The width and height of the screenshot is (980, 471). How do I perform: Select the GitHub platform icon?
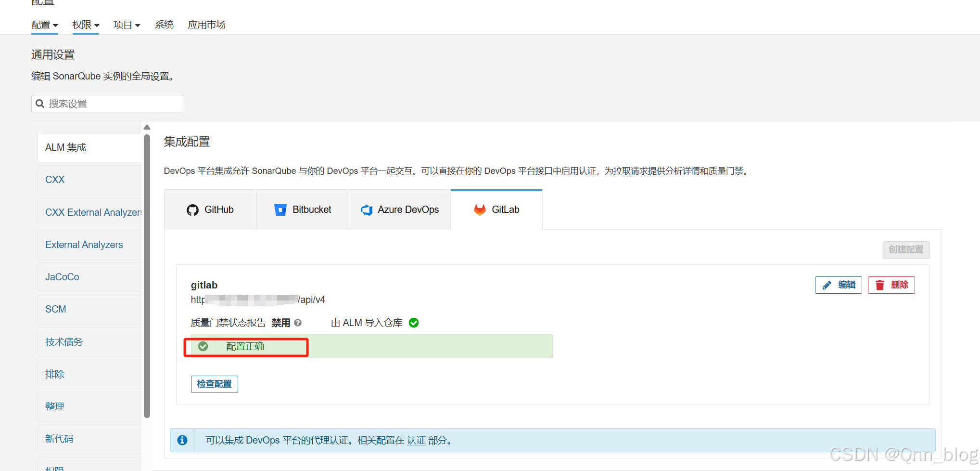(x=192, y=209)
